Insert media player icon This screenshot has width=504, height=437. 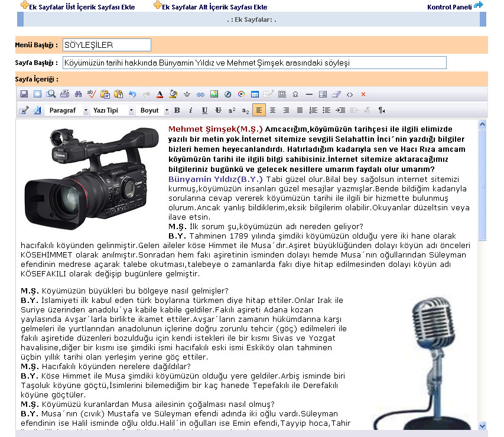(242, 94)
